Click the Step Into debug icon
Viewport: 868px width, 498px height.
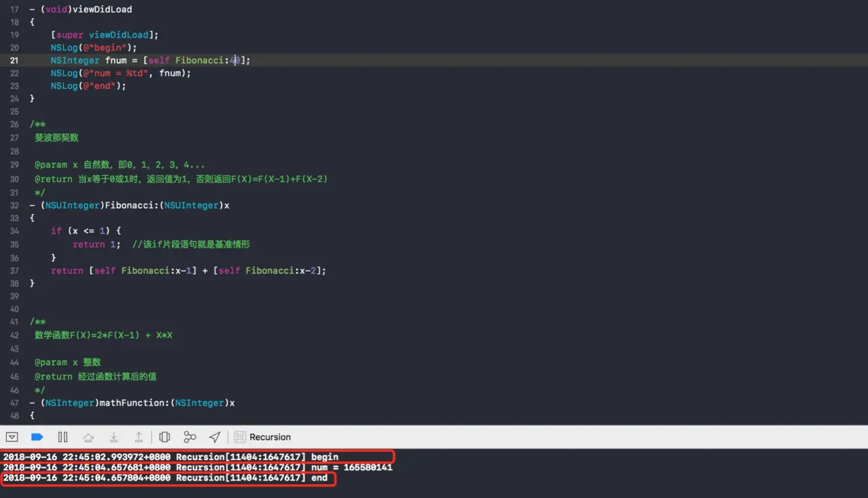click(x=113, y=437)
